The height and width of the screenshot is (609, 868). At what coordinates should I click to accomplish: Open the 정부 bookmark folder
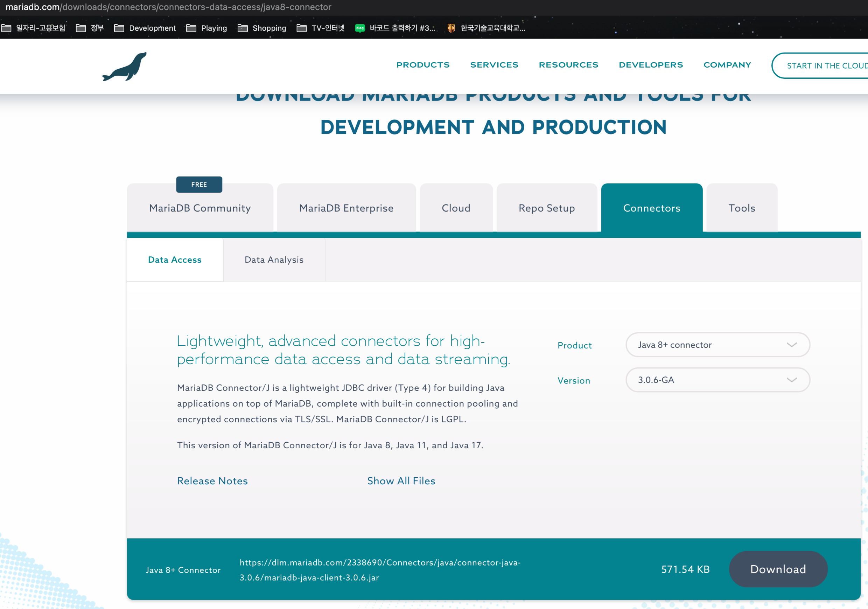[x=90, y=28]
